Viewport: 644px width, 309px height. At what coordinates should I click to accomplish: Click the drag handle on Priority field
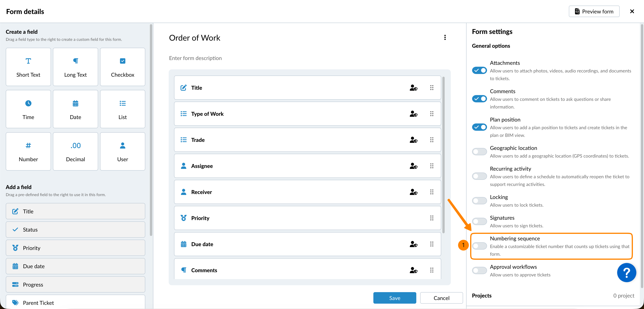(431, 218)
